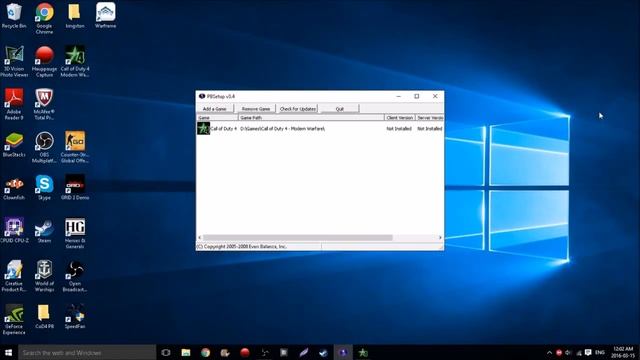Open the GeForce Experience desktop shortcut
The width and height of the screenshot is (640, 360).
point(14,320)
